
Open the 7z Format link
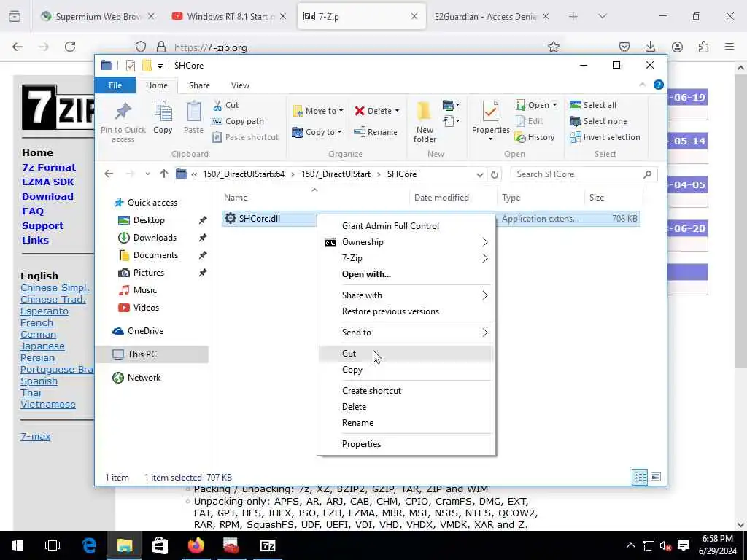49,167
